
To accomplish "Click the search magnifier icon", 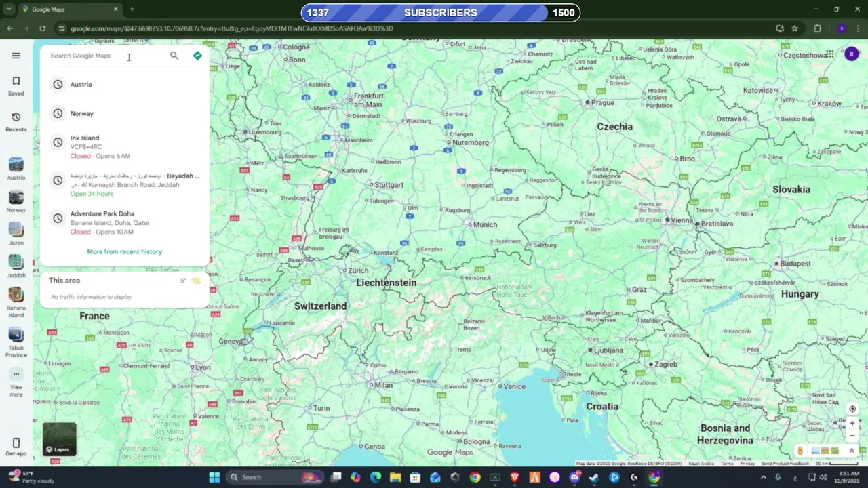I will coord(174,56).
